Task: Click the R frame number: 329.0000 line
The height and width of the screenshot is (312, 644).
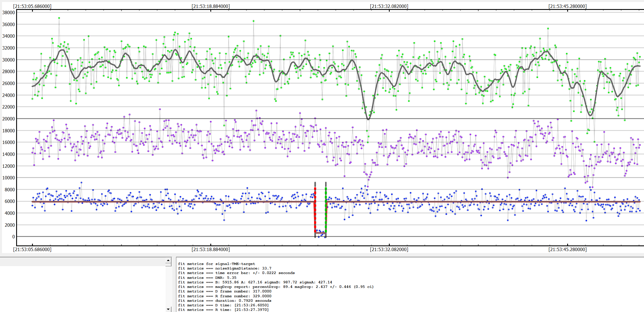Action: tap(225, 296)
